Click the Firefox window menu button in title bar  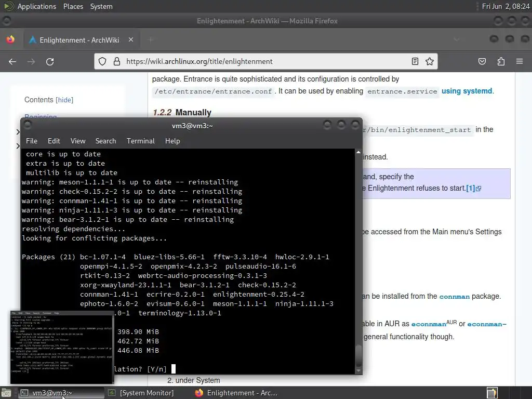click(6, 21)
